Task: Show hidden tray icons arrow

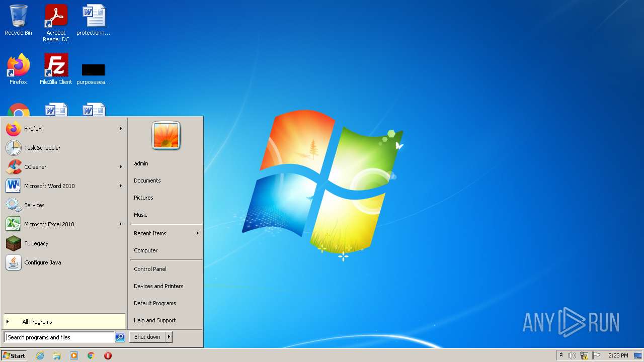Action: [x=561, y=355]
